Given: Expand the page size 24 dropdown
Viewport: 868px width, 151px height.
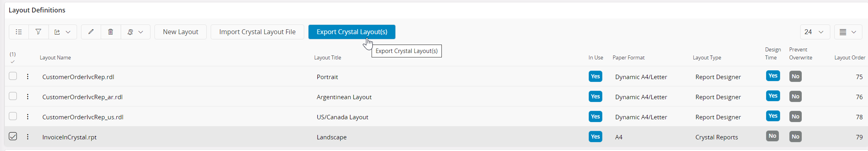Looking at the screenshot, I should pyautogui.click(x=815, y=32).
